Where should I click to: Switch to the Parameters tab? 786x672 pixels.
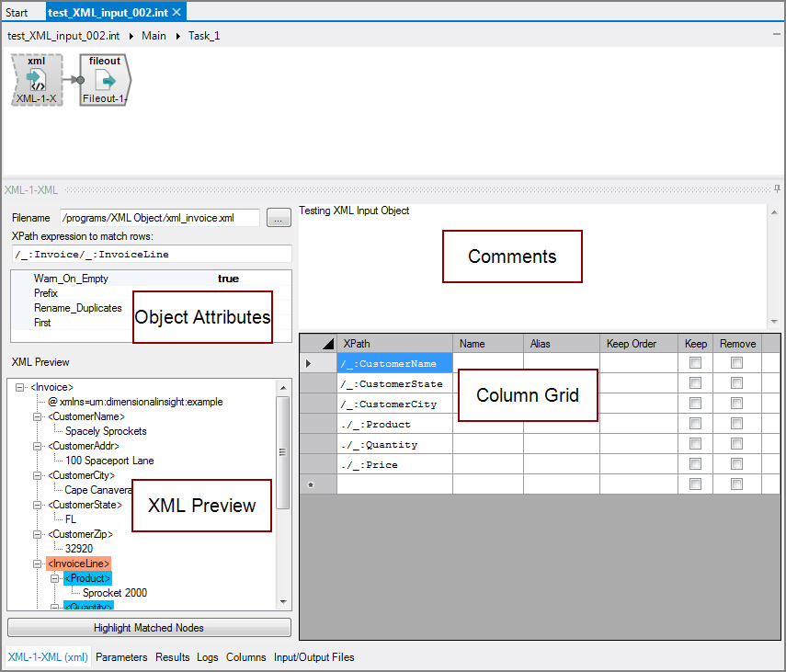click(x=121, y=657)
